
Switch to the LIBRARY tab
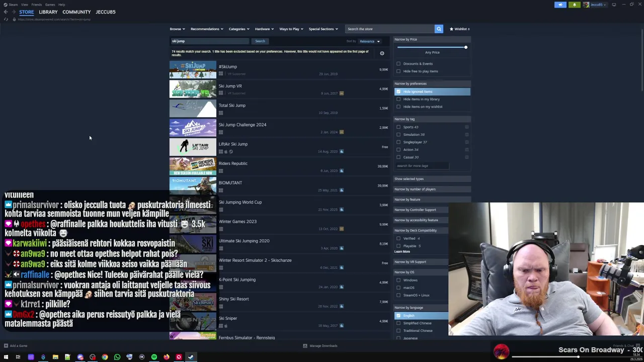click(48, 12)
